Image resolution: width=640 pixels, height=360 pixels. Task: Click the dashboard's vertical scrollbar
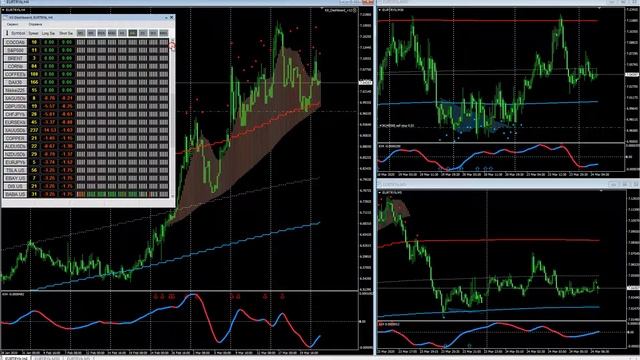coord(173,118)
